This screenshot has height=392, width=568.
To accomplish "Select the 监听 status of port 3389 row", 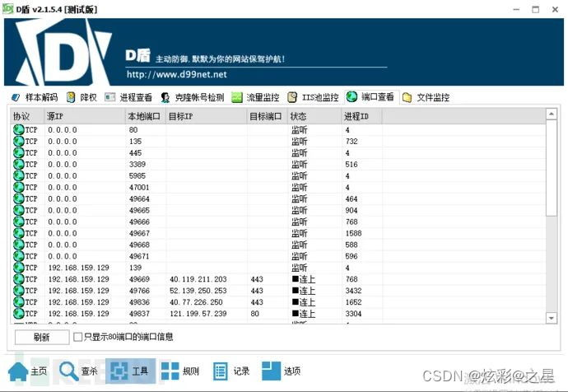I will tap(299, 165).
